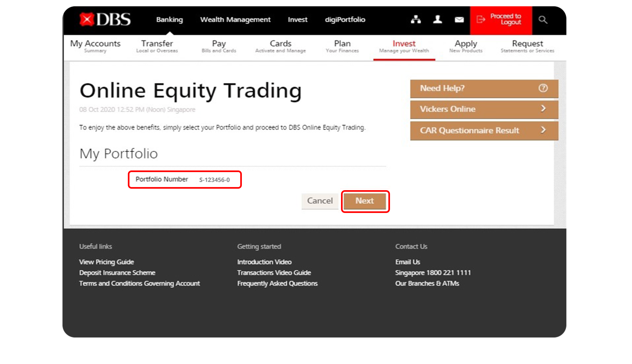
Task: Open the CAR Questionnaire Result button
Action: pos(484,130)
